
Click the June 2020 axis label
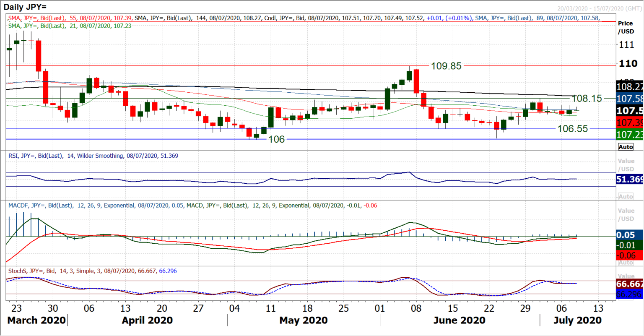(459, 320)
